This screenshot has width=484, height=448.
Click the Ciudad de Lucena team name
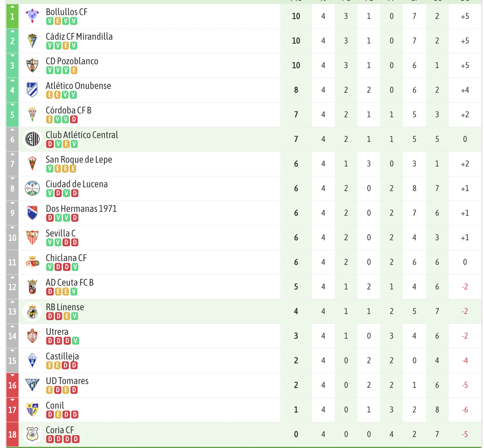click(77, 184)
